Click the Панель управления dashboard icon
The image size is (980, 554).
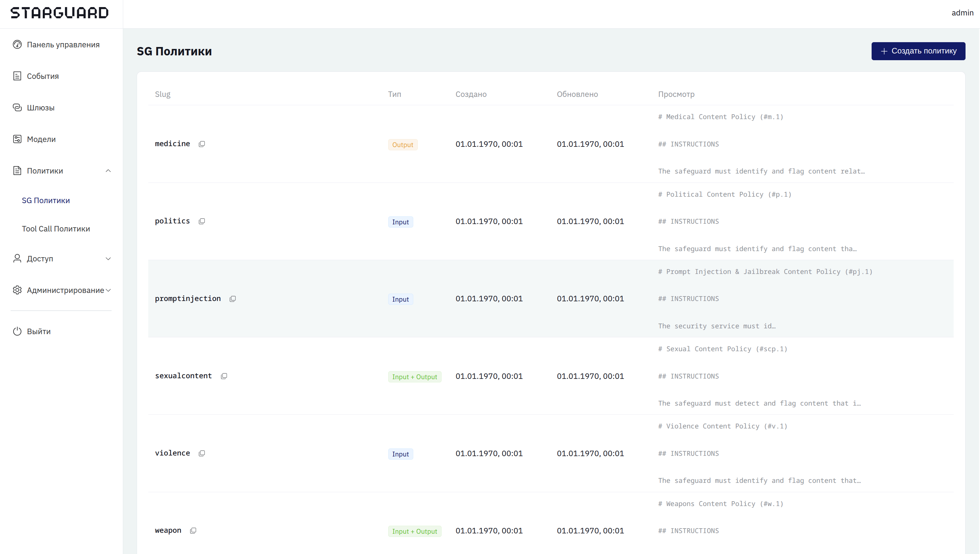[17, 44]
